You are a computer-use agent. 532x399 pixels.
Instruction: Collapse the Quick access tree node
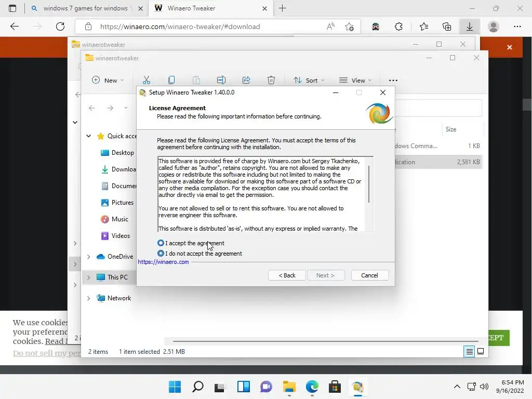pos(88,136)
